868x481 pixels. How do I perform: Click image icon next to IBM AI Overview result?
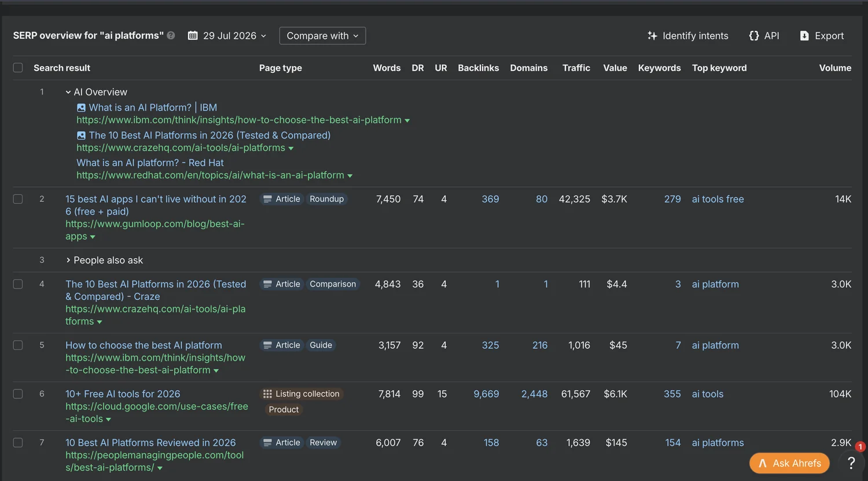[x=81, y=108]
